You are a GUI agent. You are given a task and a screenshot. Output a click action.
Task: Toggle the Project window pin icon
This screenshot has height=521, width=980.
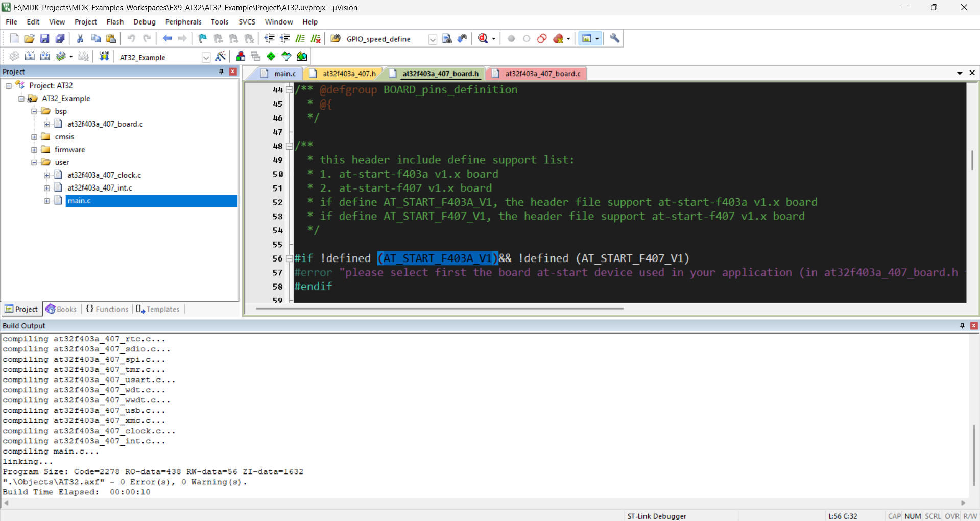point(221,72)
